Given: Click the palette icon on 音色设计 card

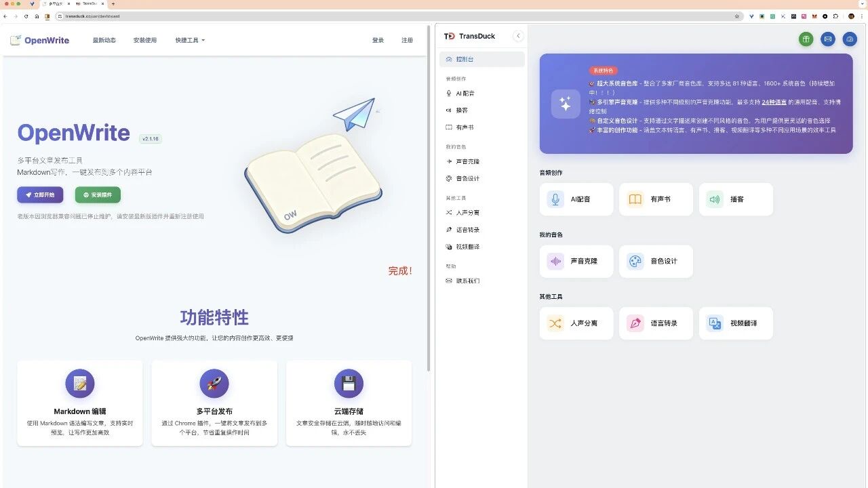Looking at the screenshot, I should click(635, 261).
